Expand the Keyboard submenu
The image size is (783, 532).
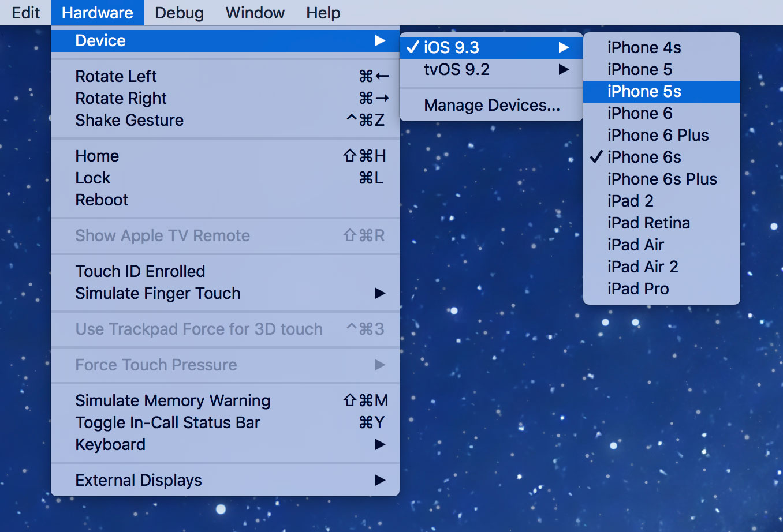[x=225, y=444]
